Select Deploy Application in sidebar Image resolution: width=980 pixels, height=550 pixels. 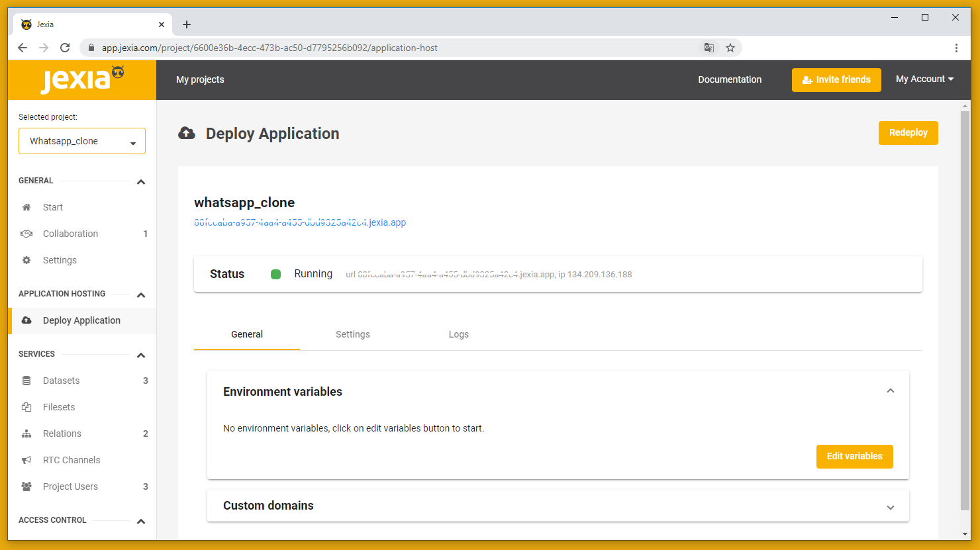click(82, 320)
